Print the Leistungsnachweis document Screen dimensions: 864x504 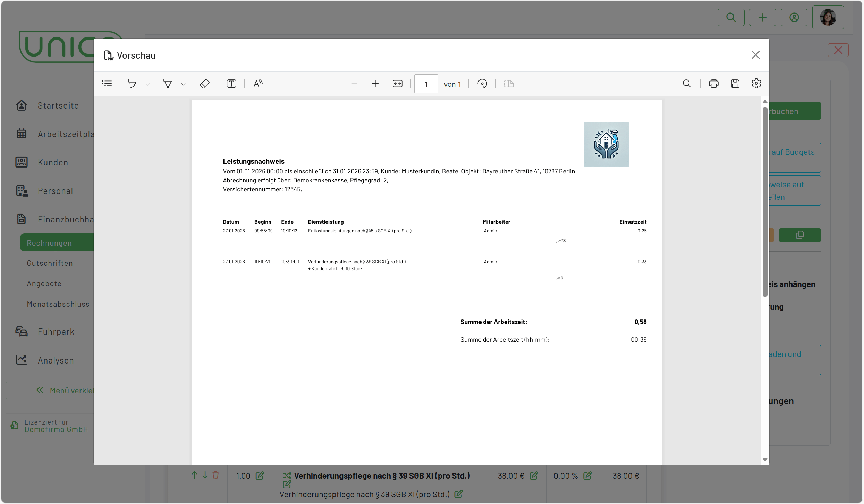tap(714, 84)
